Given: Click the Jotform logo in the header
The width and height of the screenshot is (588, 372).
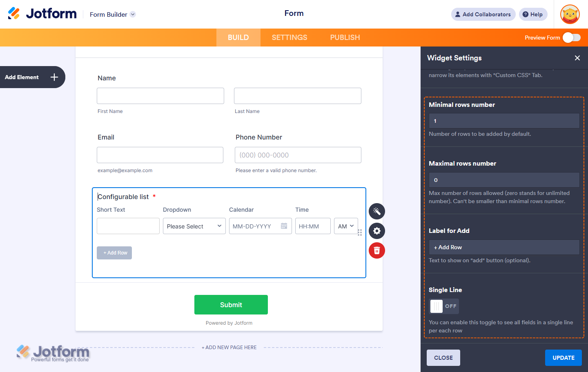Looking at the screenshot, I should 42,14.
